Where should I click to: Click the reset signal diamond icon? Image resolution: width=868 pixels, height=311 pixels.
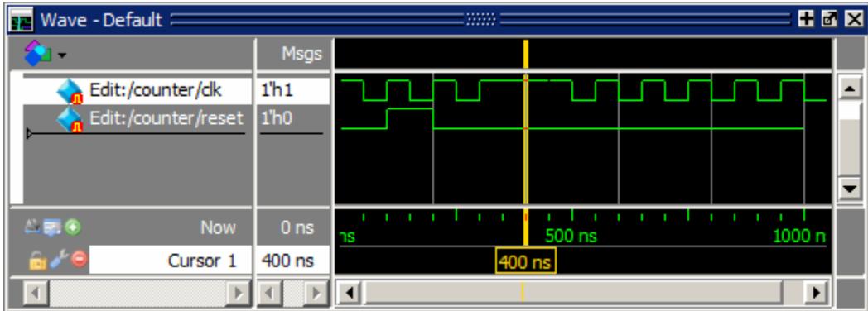(x=70, y=119)
